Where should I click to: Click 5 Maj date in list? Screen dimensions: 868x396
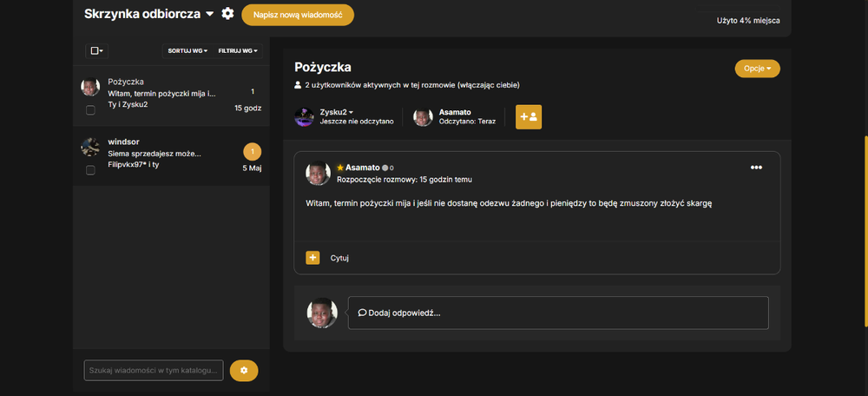252,168
